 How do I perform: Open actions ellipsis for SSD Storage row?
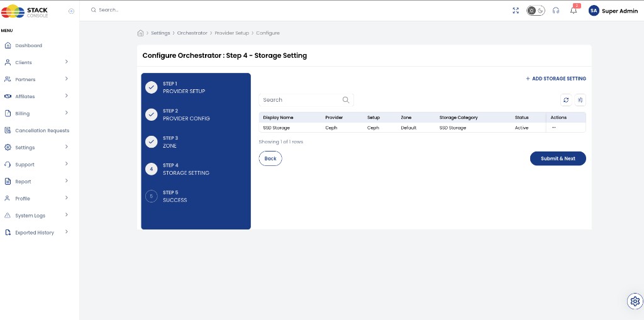pyautogui.click(x=553, y=128)
